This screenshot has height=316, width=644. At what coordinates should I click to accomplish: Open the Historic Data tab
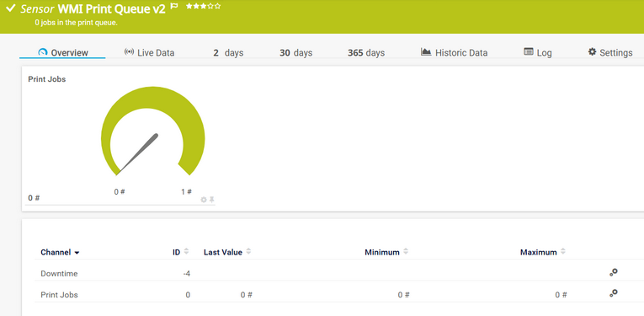click(x=455, y=52)
